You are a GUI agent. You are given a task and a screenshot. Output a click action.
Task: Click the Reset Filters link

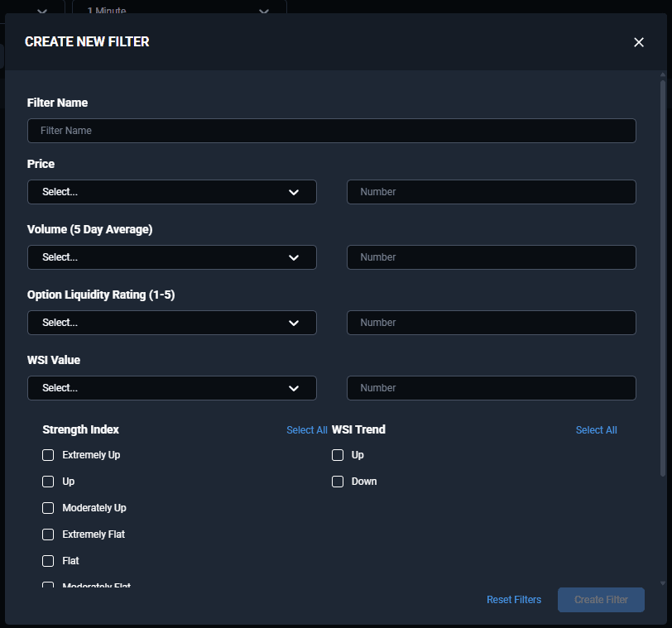click(x=514, y=600)
